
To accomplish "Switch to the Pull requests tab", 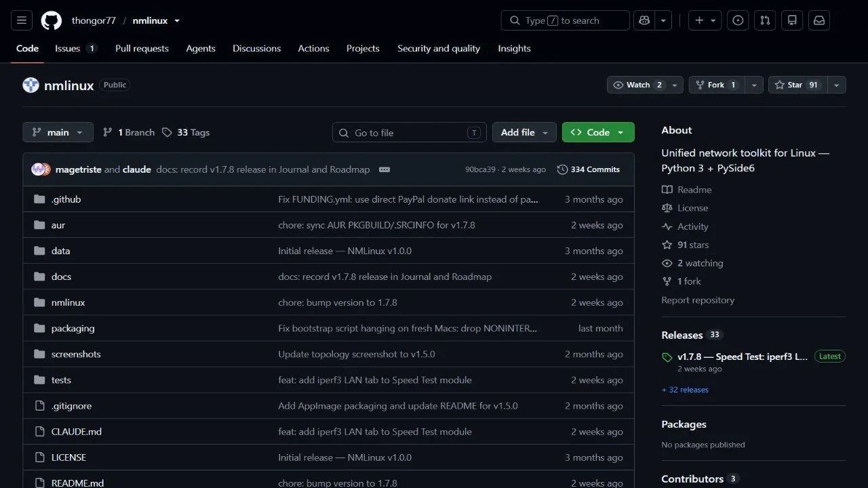I will coord(142,48).
